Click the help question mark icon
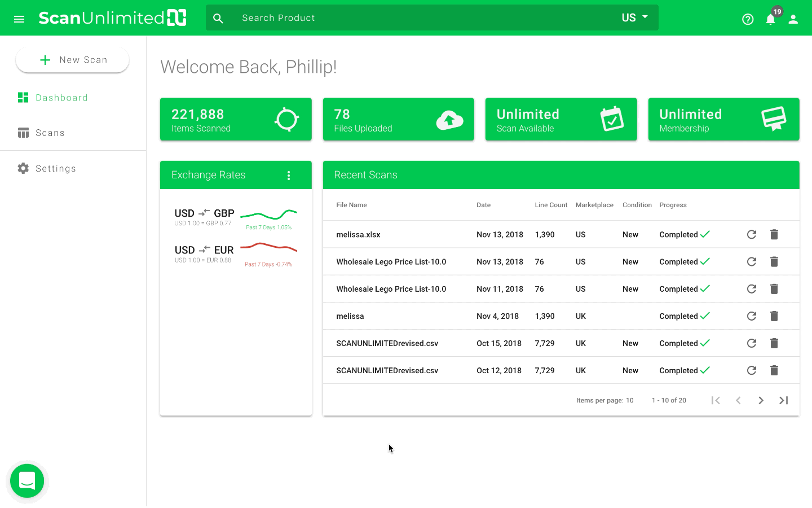The image size is (812, 508). pos(748,19)
